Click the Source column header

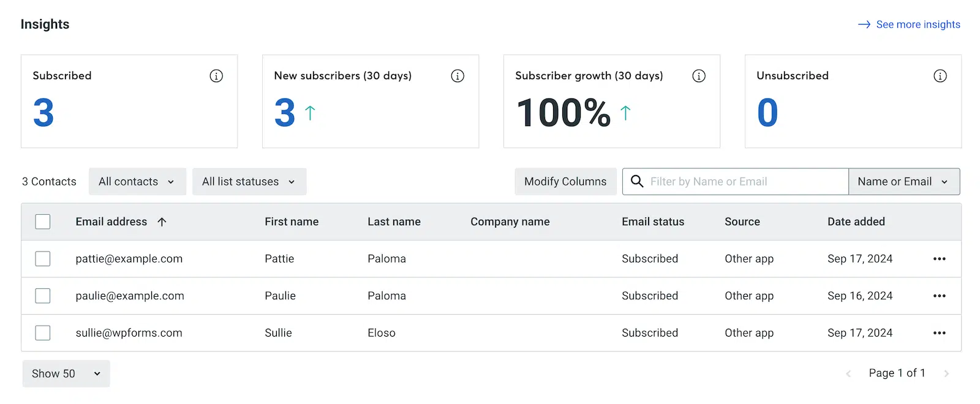pos(742,222)
